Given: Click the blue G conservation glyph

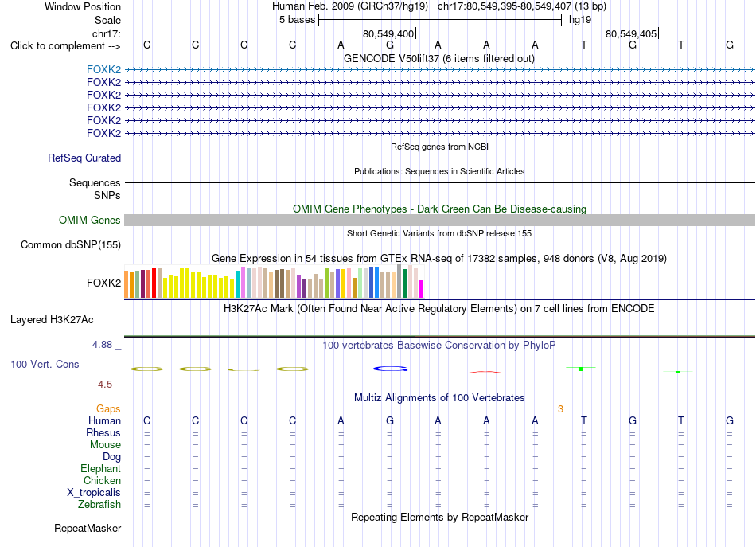Looking at the screenshot, I should (390, 369).
